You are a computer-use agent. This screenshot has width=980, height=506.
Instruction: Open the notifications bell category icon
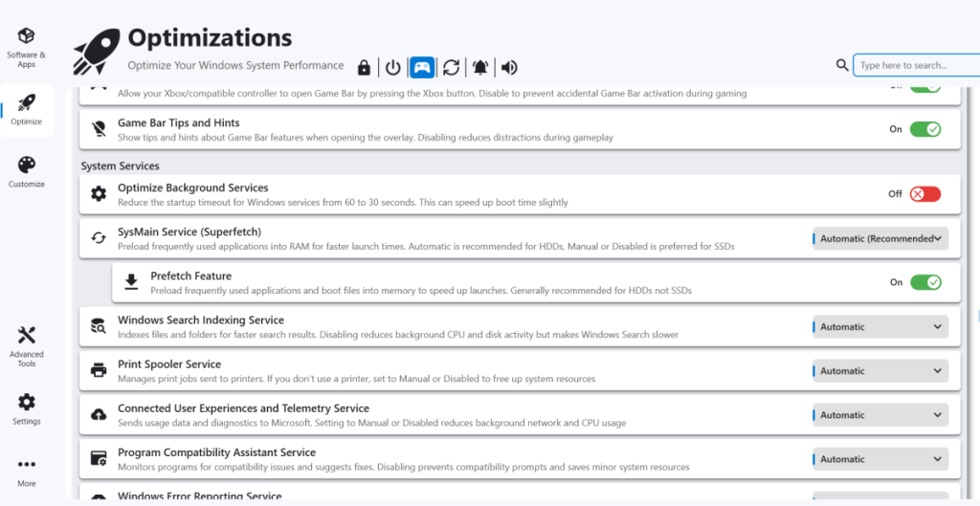point(480,68)
